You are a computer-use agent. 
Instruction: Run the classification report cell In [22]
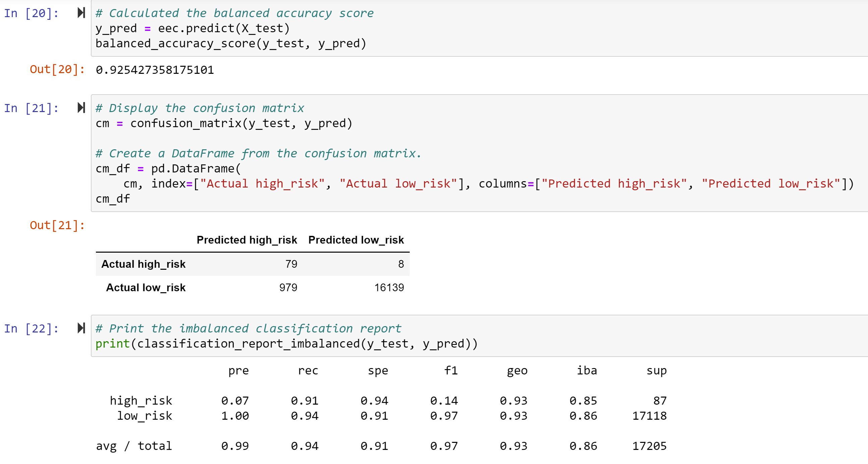(x=81, y=328)
